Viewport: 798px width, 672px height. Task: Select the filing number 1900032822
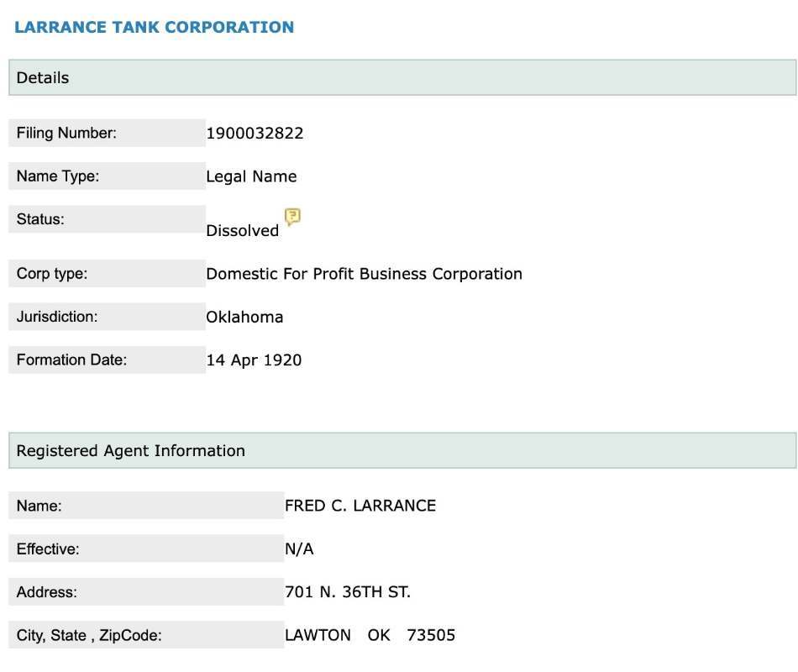pos(255,133)
